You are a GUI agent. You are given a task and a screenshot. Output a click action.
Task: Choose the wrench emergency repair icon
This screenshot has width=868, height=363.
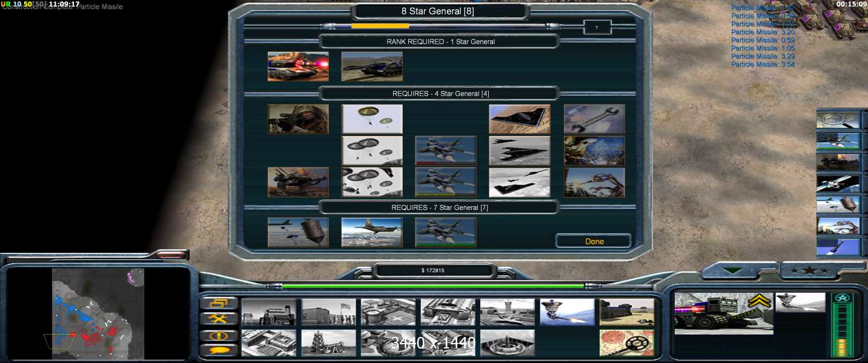pos(594,119)
